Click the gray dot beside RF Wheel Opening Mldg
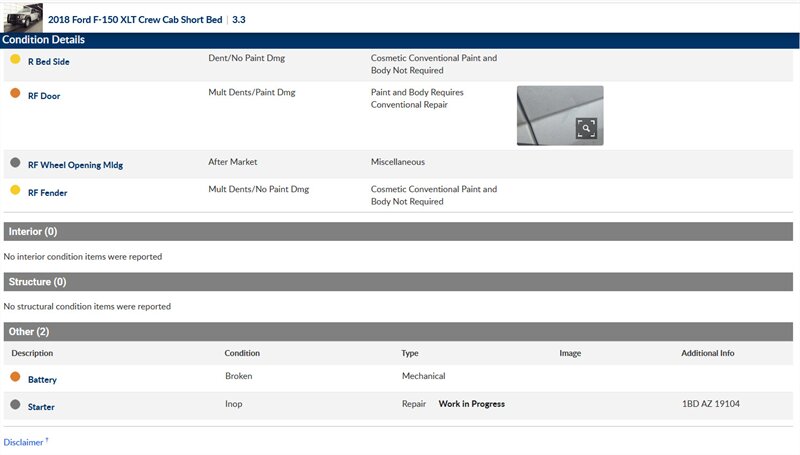 point(15,163)
